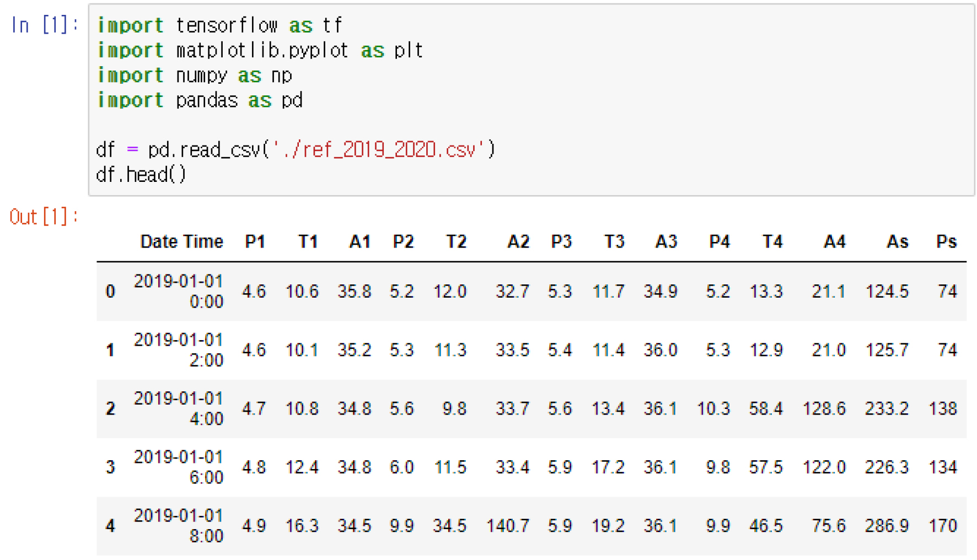Click the Ps column header
The height and width of the screenshot is (560, 977).
click(x=946, y=241)
